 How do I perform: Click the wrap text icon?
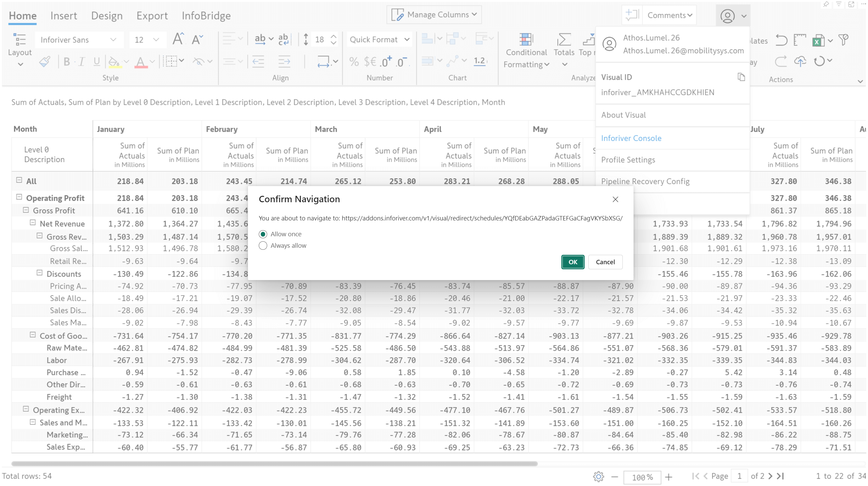click(x=283, y=39)
